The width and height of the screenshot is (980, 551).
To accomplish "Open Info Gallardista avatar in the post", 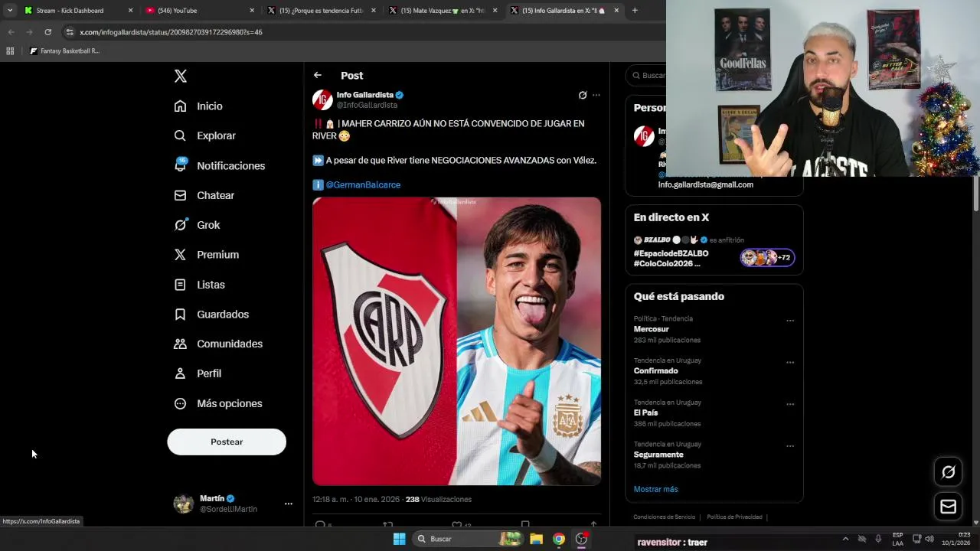I will [x=322, y=99].
